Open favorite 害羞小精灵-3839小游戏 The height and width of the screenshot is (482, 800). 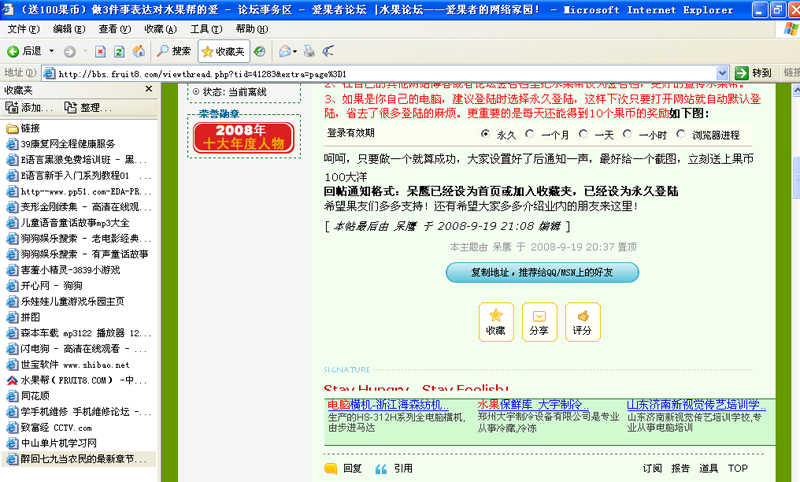63,270
